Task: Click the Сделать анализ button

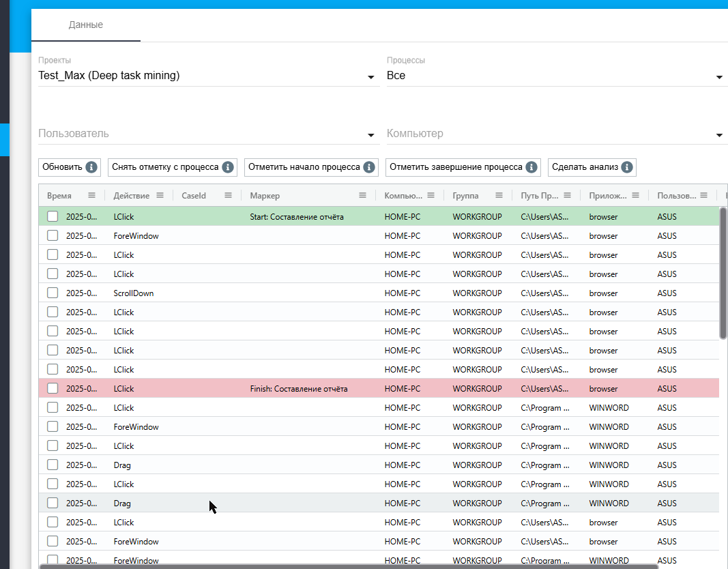Action: pyautogui.click(x=592, y=167)
